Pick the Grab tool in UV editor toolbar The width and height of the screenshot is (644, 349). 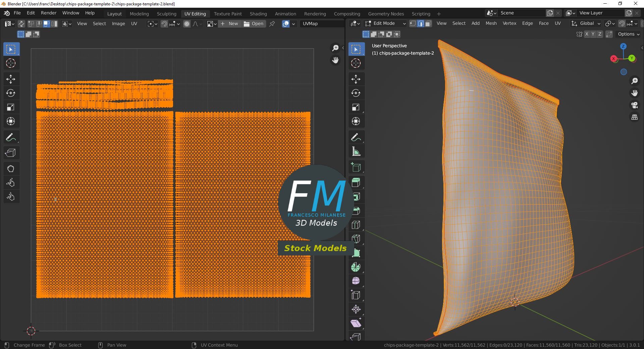click(x=11, y=168)
